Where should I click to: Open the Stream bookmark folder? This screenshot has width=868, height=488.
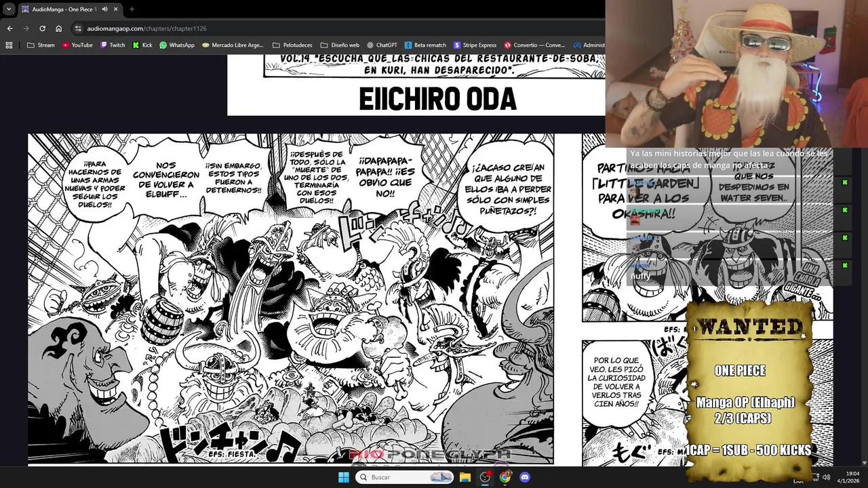click(x=41, y=45)
